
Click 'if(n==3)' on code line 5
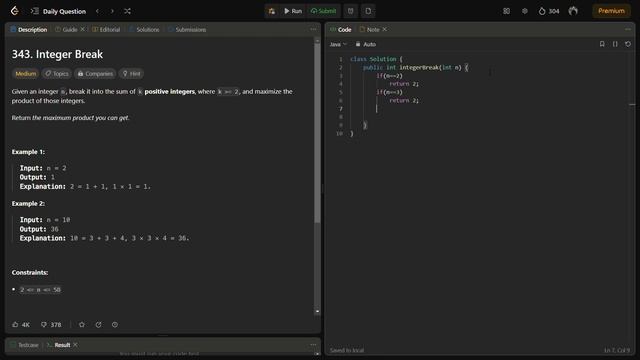click(389, 92)
